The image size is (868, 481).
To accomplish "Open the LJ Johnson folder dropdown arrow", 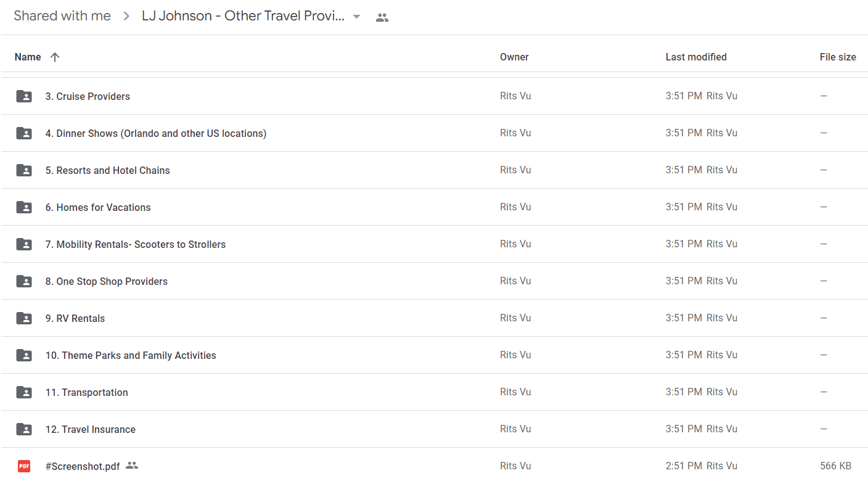I will pyautogui.click(x=356, y=17).
